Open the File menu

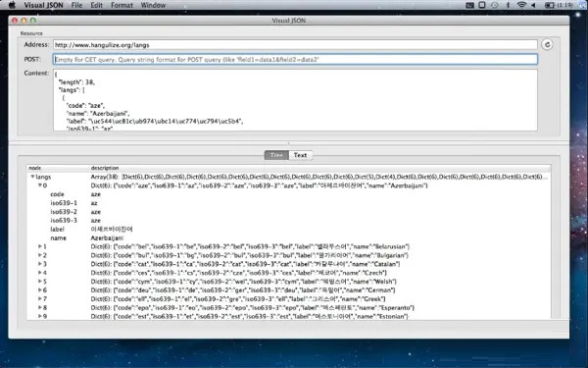pos(76,5)
